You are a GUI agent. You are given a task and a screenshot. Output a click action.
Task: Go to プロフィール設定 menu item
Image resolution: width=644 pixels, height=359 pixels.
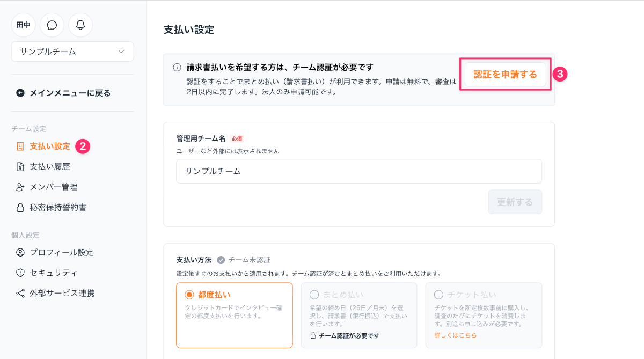[x=62, y=252]
